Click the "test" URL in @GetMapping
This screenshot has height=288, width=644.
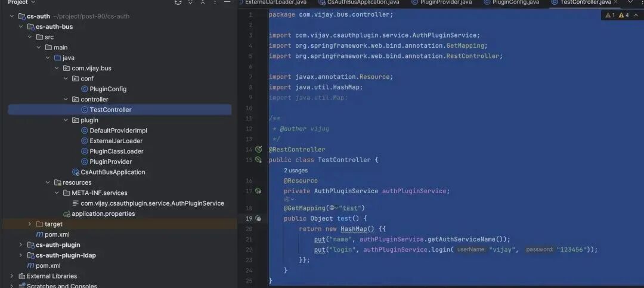(349, 208)
